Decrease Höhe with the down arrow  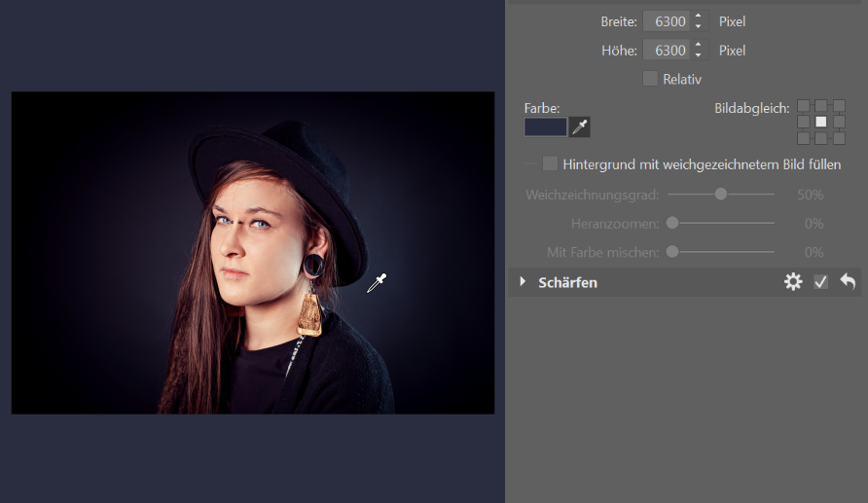point(698,54)
